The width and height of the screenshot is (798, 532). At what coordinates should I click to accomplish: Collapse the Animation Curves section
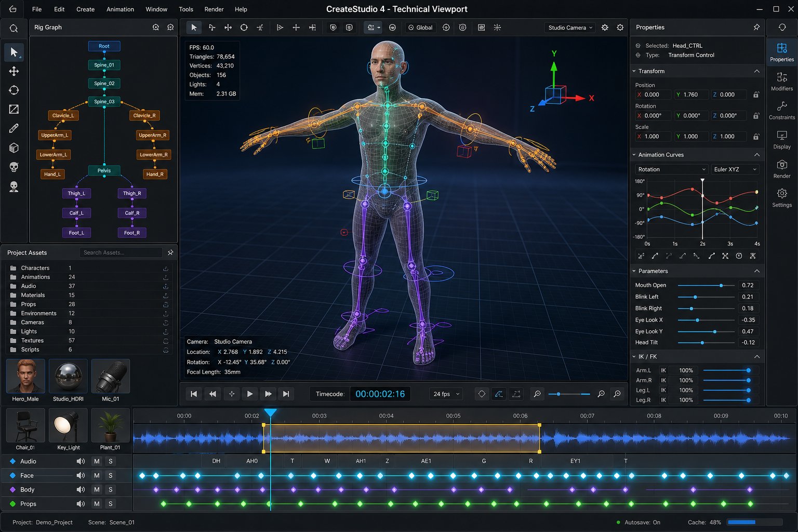(756, 155)
